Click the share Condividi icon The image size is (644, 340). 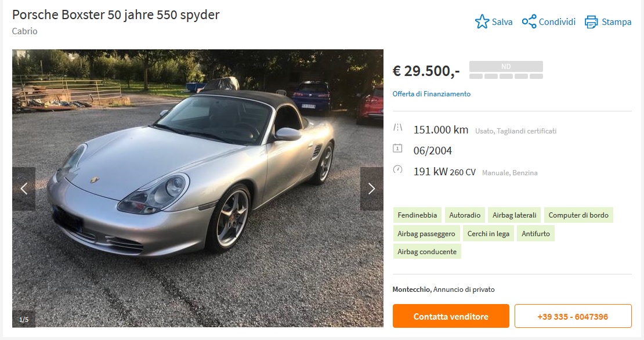tap(529, 21)
